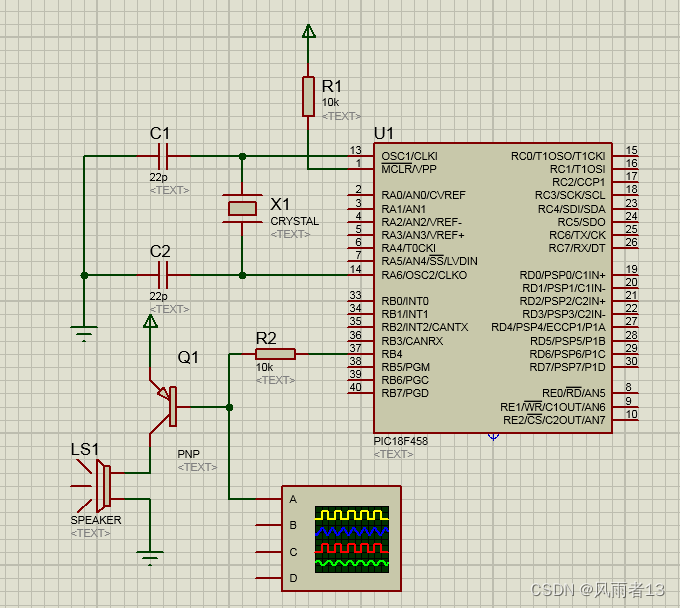The width and height of the screenshot is (680, 608).
Task: Click the Q1 reference label
Action: [188, 357]
